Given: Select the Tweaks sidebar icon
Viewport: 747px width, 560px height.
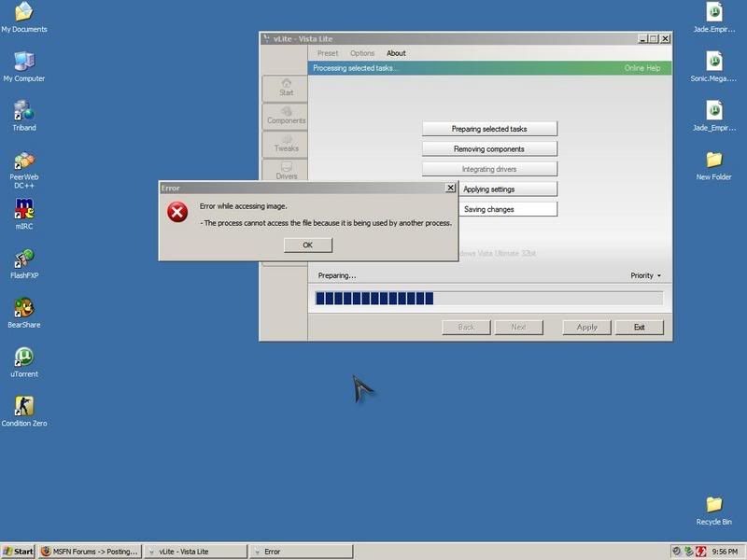Looking at the screenshot, I should [x=286, y=143].
